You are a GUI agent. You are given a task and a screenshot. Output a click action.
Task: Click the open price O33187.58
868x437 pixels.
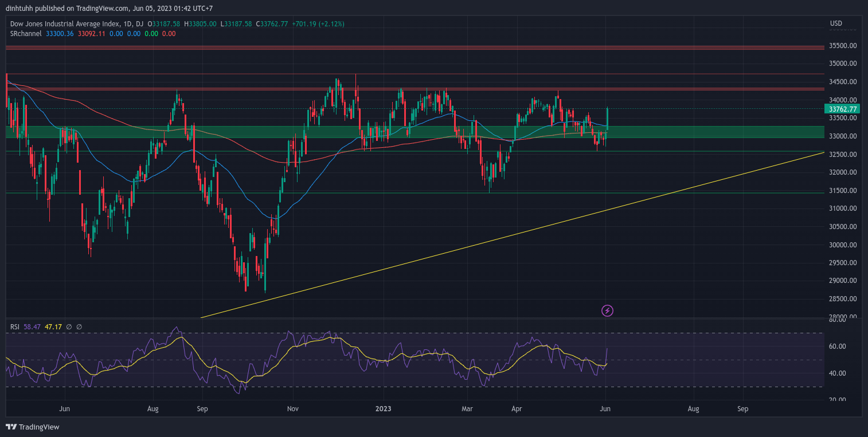(x=164, y=24)
